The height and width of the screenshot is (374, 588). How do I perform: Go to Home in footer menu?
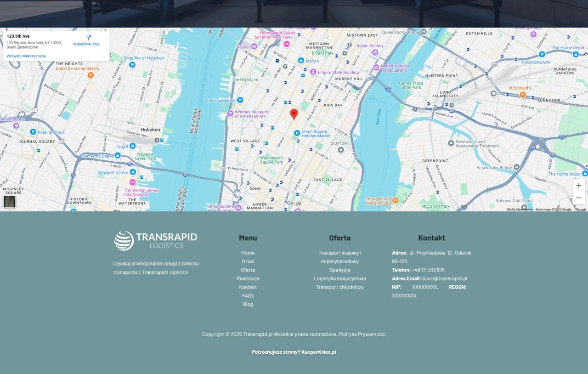(x=248, y=253)
